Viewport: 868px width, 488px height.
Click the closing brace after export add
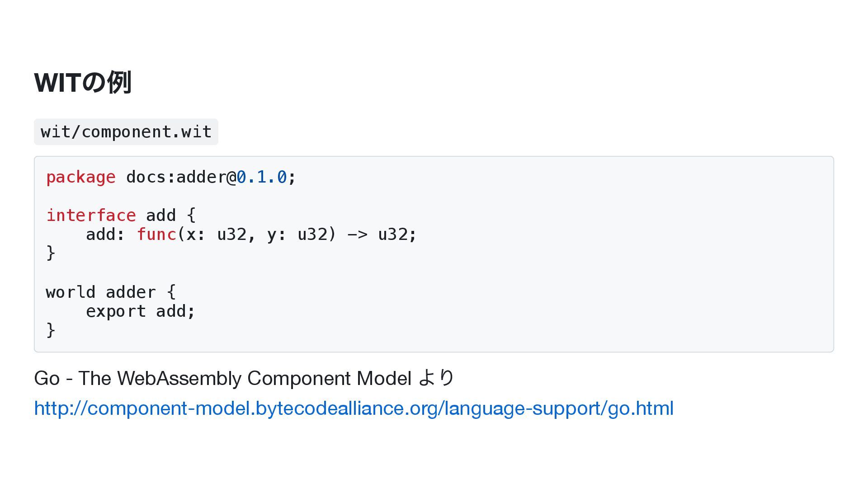[51, 330]
